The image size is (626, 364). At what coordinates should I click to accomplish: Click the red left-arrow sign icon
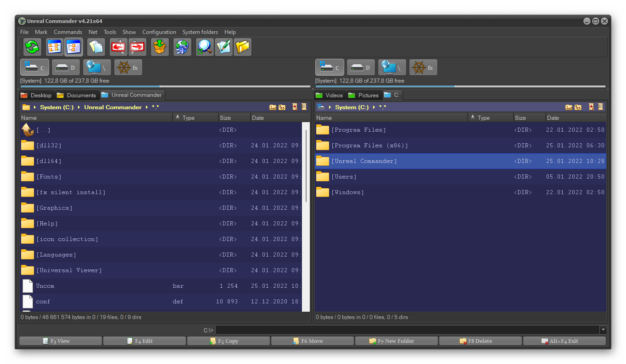click(118, 47)
